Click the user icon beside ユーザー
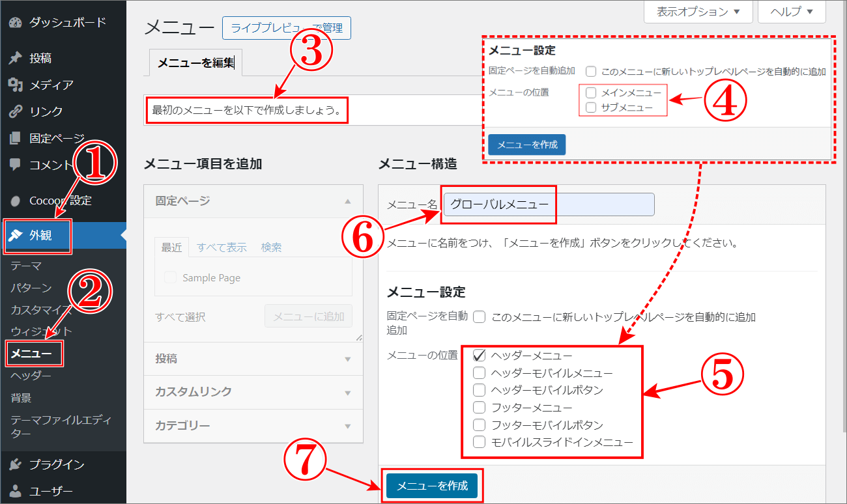 point(16,491)
